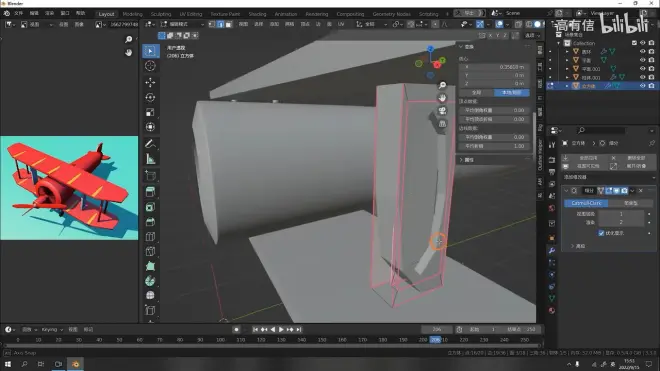Hide the selected cube object via eye icon

click(x=642, y=86)
